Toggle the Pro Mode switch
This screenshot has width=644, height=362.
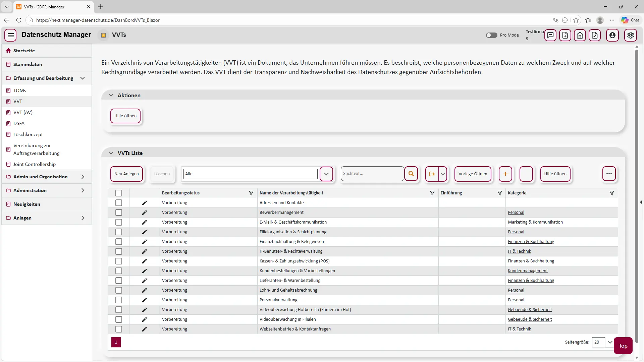pyautogui.click(x=491, y=35)
